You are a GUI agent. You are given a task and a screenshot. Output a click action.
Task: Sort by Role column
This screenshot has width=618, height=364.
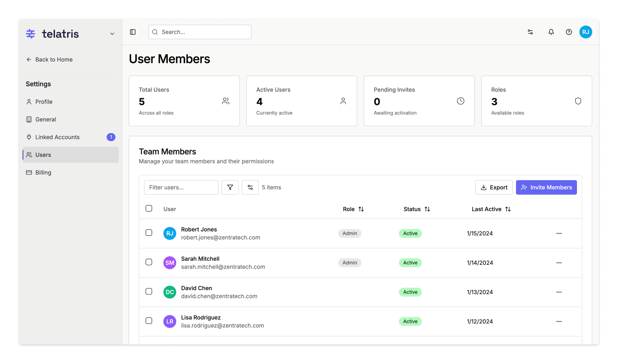[x=353, y=209]
